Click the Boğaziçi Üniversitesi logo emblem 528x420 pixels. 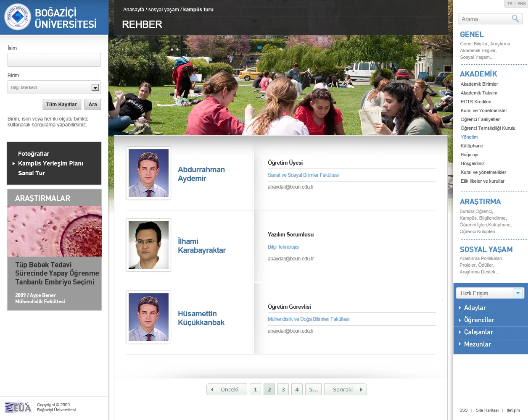pyautogui.click(x=18, y=17)
